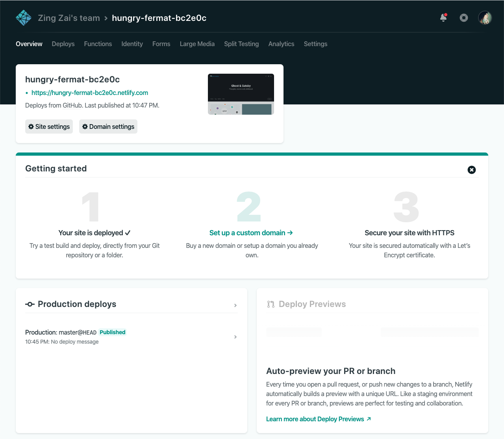The image size is (504, 439).
Task: Click the Production deploys heading
Action: [x=77, y=304]
